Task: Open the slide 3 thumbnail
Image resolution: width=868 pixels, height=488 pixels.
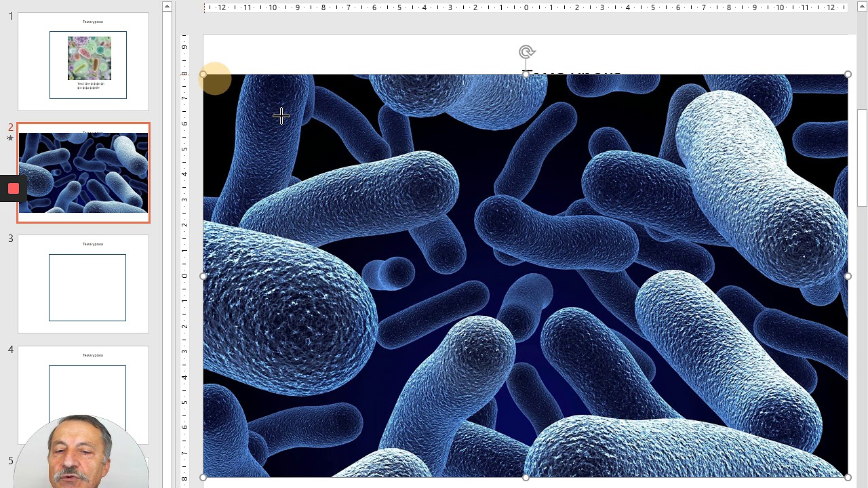Action: [83, 284]
